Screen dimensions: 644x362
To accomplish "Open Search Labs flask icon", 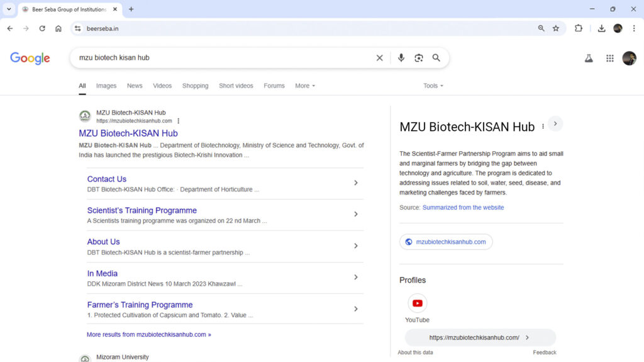I will (589, 59).
